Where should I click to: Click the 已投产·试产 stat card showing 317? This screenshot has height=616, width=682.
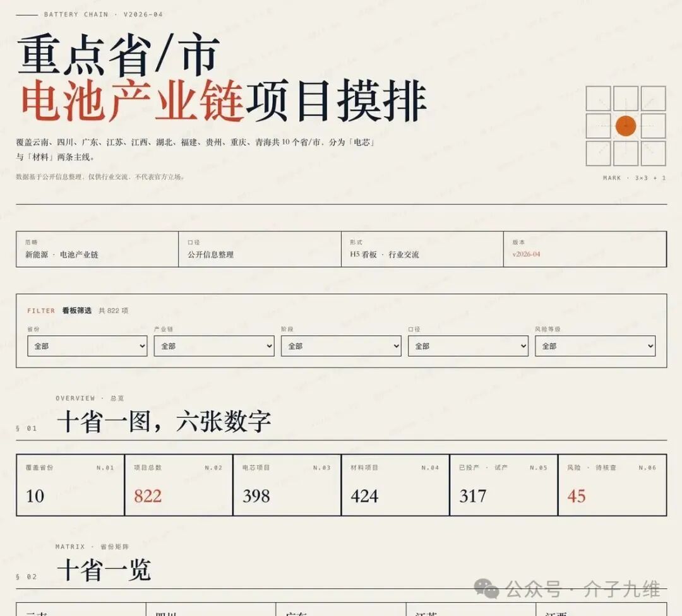coord(504,485)
